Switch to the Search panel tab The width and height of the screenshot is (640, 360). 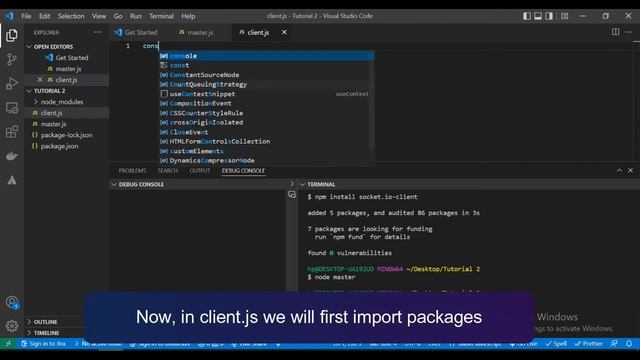(168, 171)
